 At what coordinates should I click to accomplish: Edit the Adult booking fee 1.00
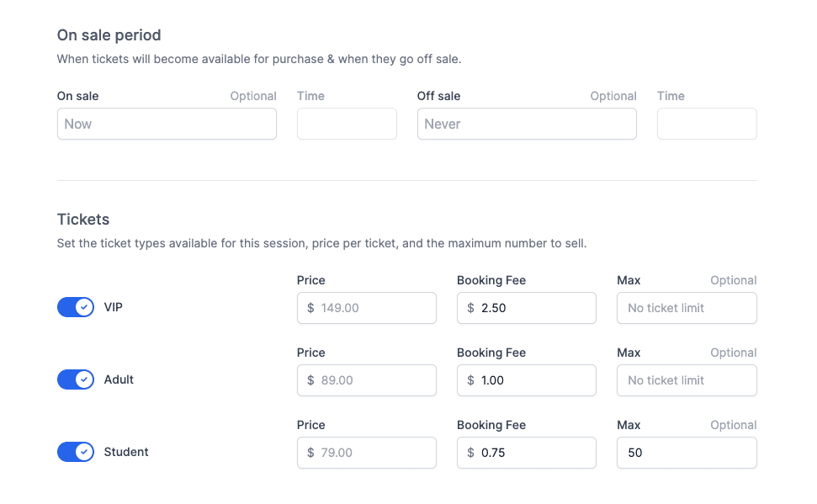tap(527, 380)
